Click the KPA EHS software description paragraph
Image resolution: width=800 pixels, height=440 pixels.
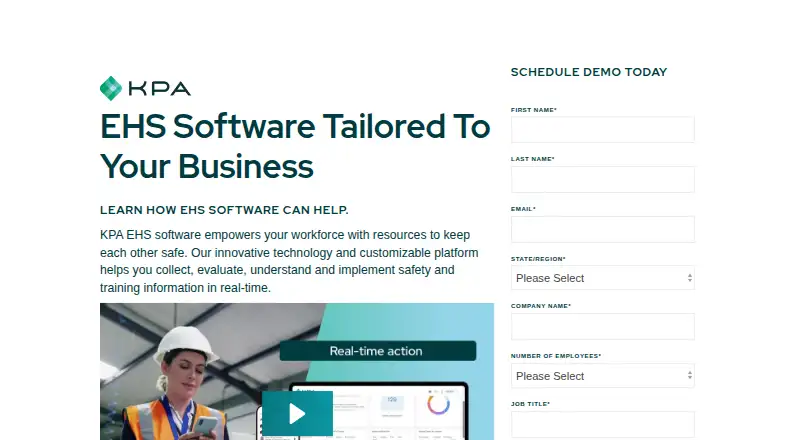[x=289, y=261]
